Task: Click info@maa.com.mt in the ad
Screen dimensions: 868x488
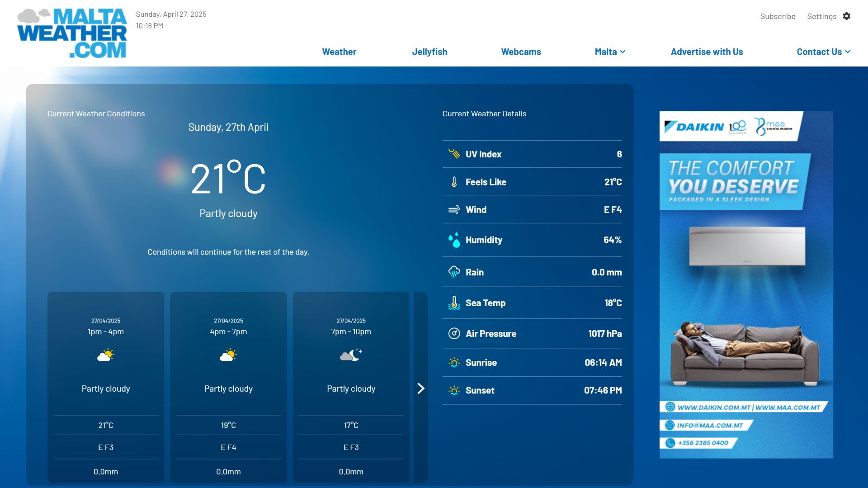Action: [x=710, y=425]
